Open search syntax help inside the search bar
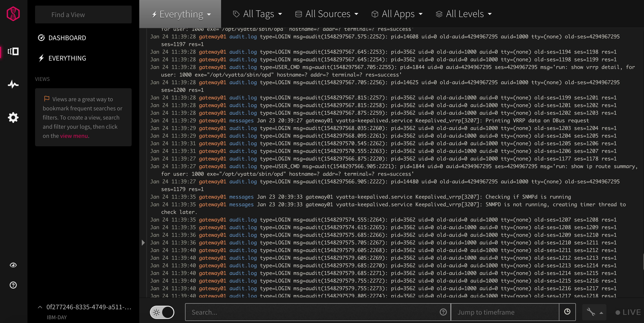This screenshot has height=323, width=644. click(x=443, y=312)
